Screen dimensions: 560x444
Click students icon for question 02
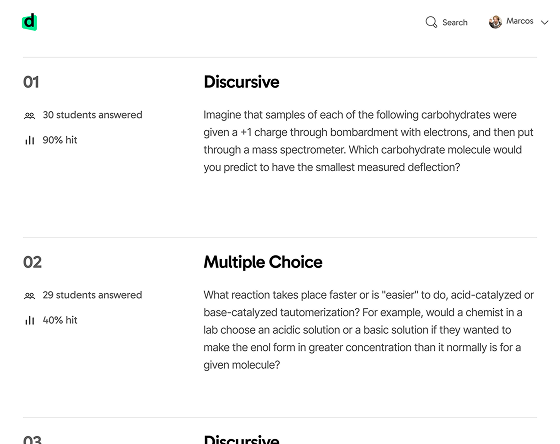pos(30,295)
